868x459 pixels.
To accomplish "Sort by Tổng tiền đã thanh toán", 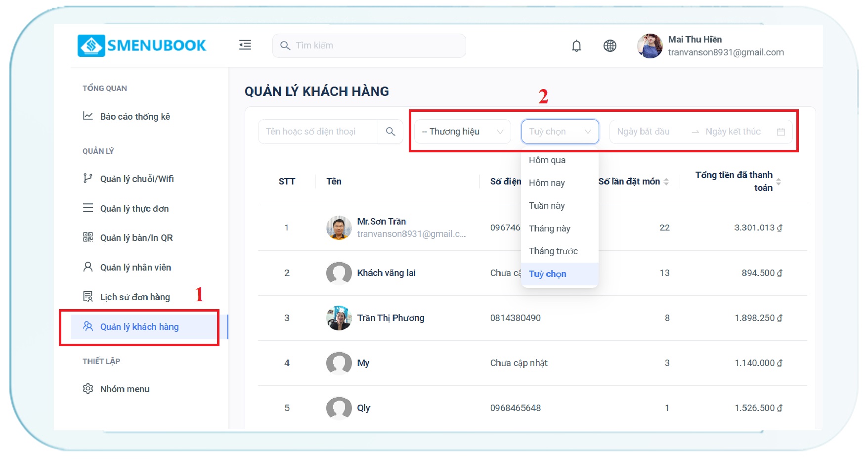I will [779, 182].
